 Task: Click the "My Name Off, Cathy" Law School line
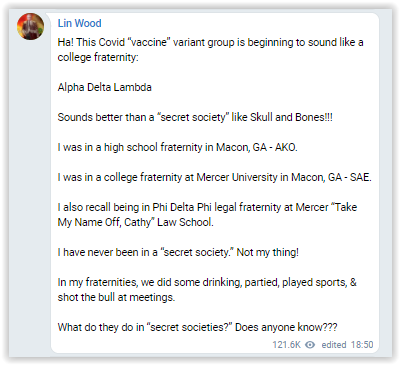click(135, 222)
